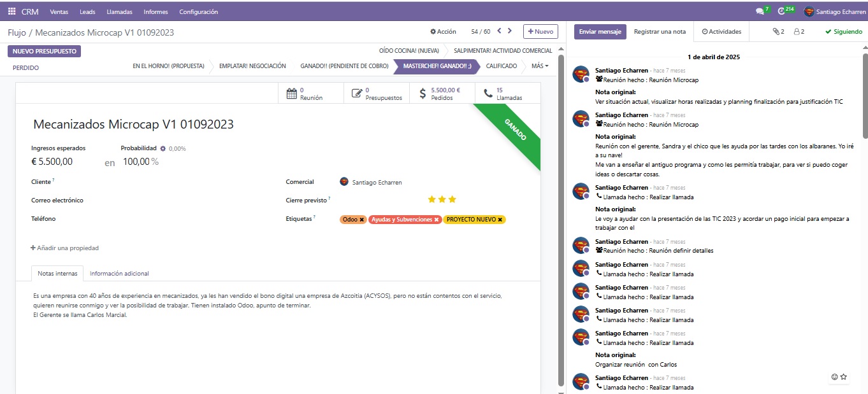
Task: Expand the MÁS stages dropdown
Action: click(x=539, y=66)
